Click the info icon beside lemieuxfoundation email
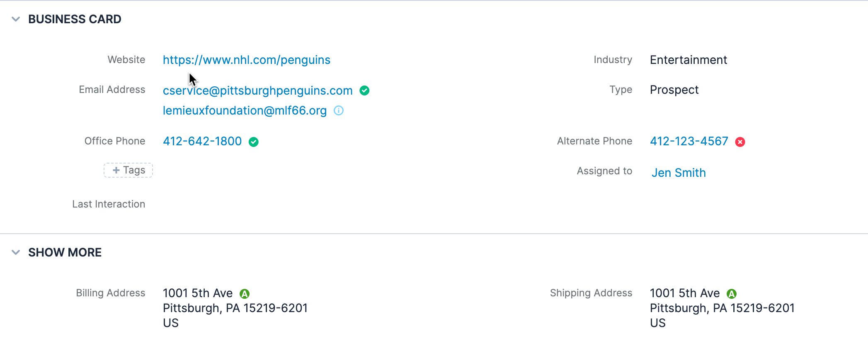The height and width of the screenshot is (342, 868). click(x=339, y=110)
